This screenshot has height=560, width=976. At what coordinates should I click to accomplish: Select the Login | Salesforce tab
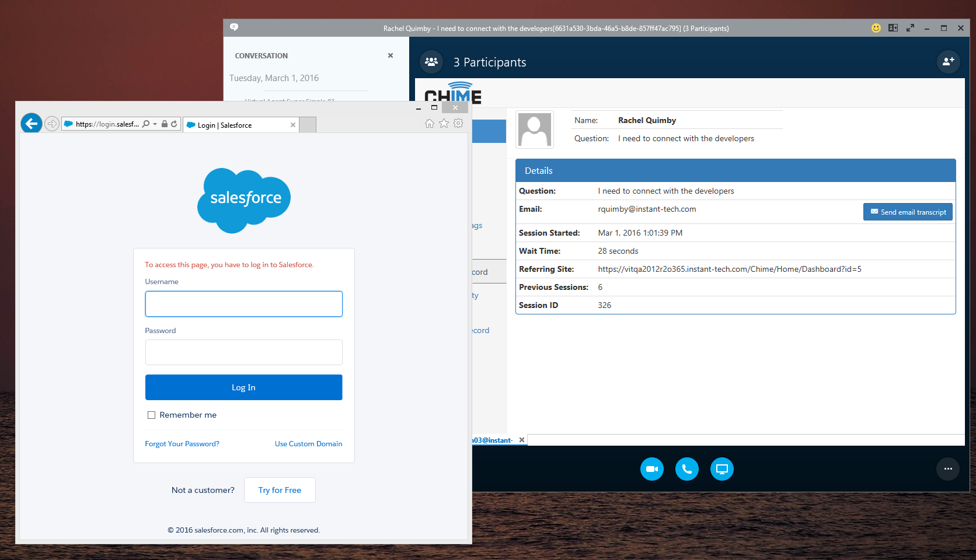241,125
